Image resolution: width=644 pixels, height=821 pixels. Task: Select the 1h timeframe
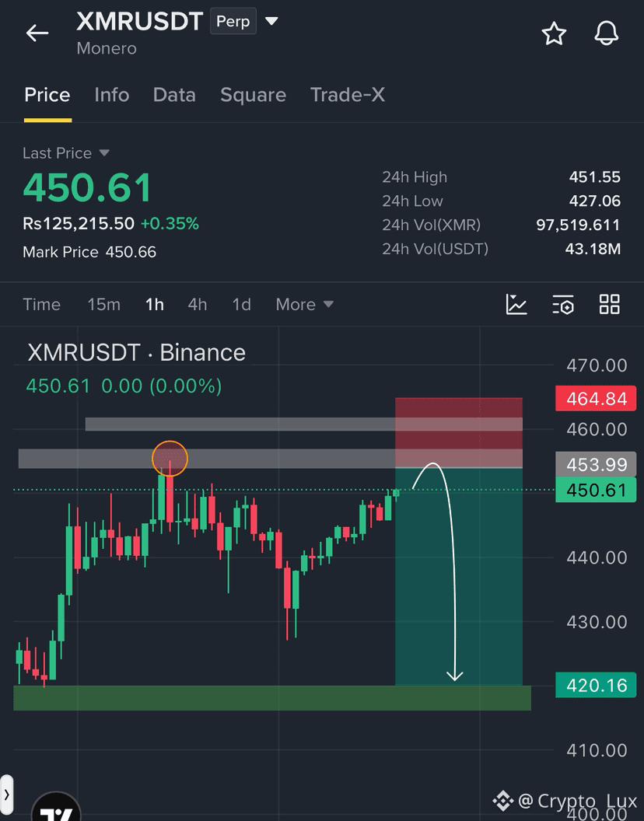[155, 304]
